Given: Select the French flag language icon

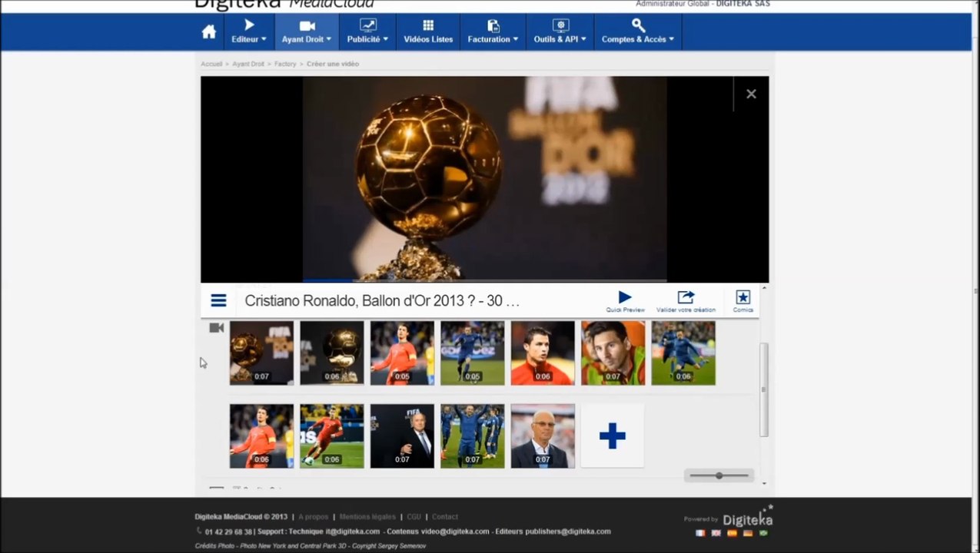Looking at the screenshot, I should point(699,533).
